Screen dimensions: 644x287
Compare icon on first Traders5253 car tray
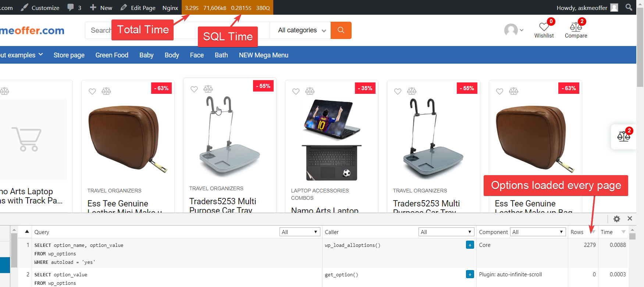208,89
